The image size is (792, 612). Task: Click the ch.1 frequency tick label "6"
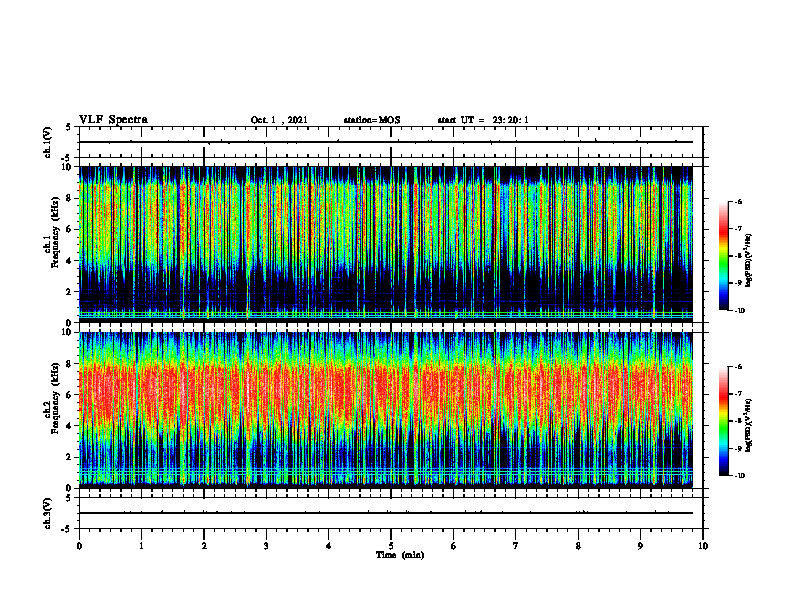(x=70, y=229)
